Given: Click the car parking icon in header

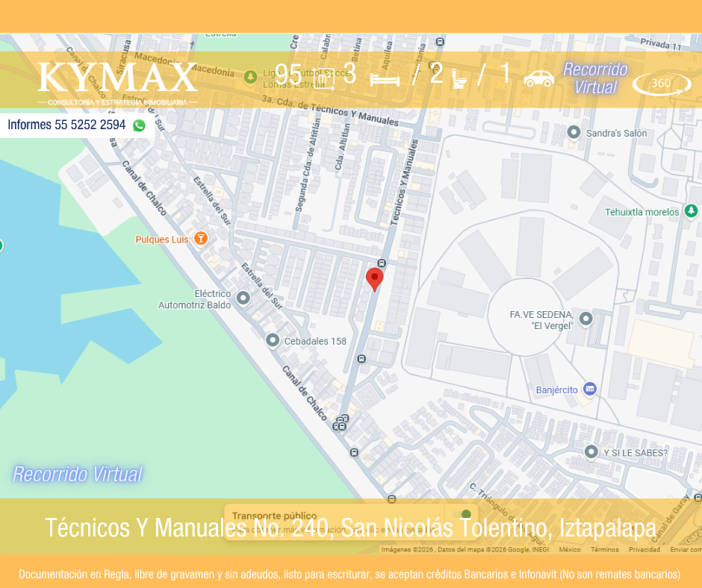Looking at the screenshot, I should point(539,78).
